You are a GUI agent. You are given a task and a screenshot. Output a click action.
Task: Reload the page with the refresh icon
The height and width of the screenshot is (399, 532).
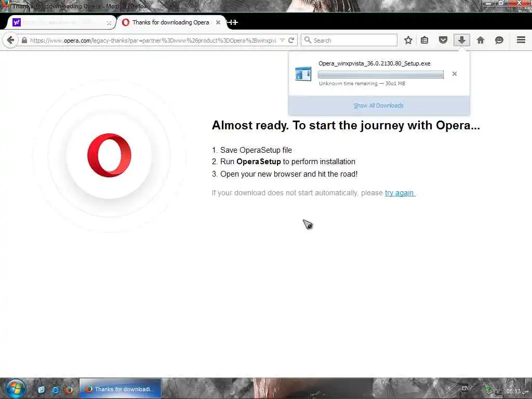[291, 41]
